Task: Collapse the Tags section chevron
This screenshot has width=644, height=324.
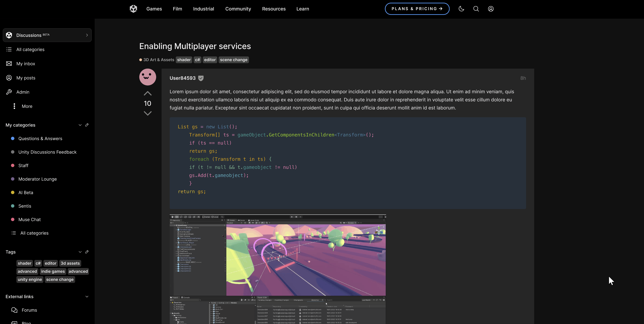Action: [x=80, y=252]
